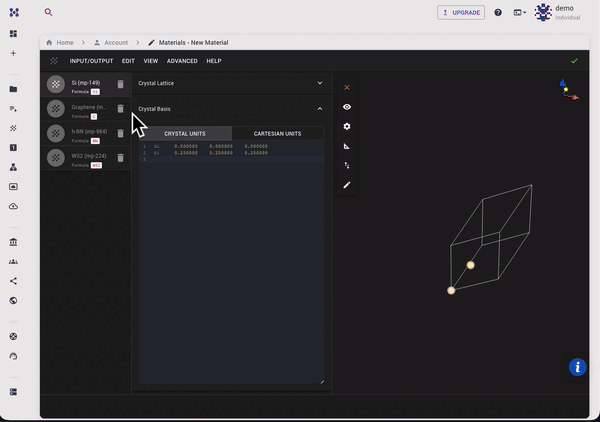Click the swap arrows icon in viewer toolbar

click(347, 166)
